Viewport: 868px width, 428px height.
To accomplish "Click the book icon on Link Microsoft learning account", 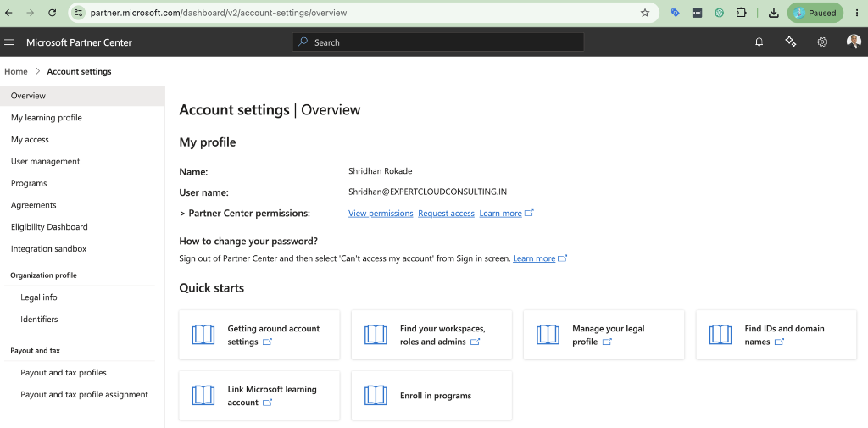I will pos(203,395).
